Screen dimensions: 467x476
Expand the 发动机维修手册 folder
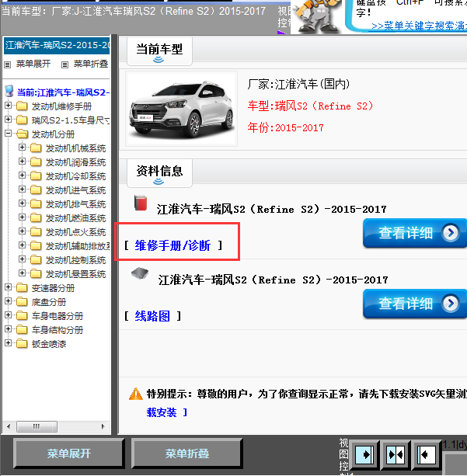click(9, 106)
